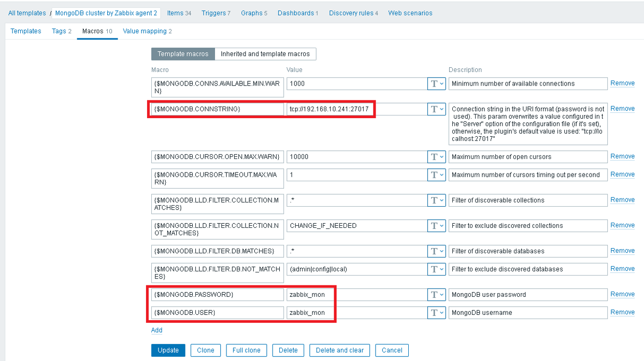This screenshot has width=644, height=361.
Task: Edit 'MongoDB username' description field
Action: click(528, 312)
